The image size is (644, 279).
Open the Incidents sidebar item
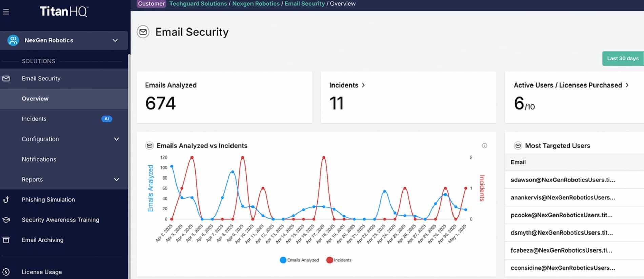[34, 119]
